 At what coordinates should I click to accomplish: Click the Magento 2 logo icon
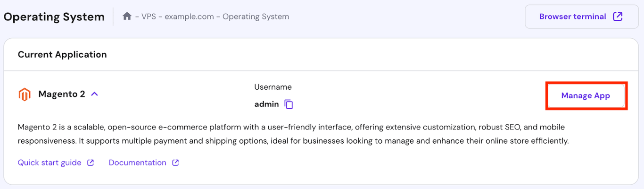(25, 94)
